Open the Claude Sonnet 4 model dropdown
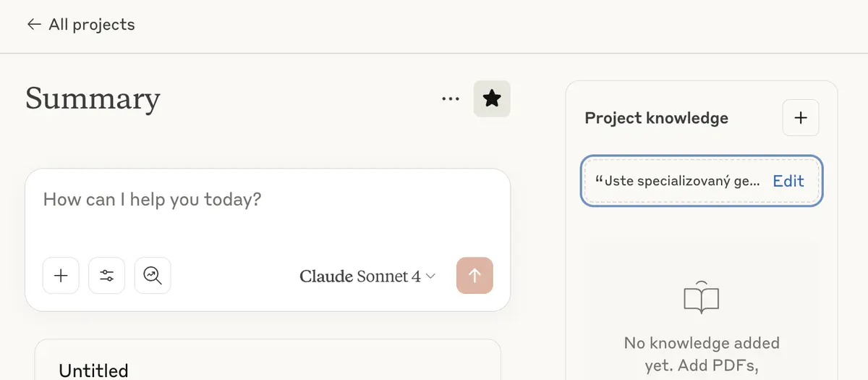Viewport: 868px width, 380px height. pyautogui.click(x=367, y=276)
